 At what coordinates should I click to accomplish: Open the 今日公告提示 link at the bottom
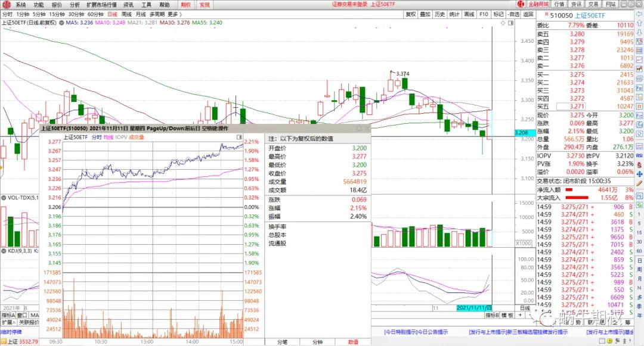tap(432, 332)
